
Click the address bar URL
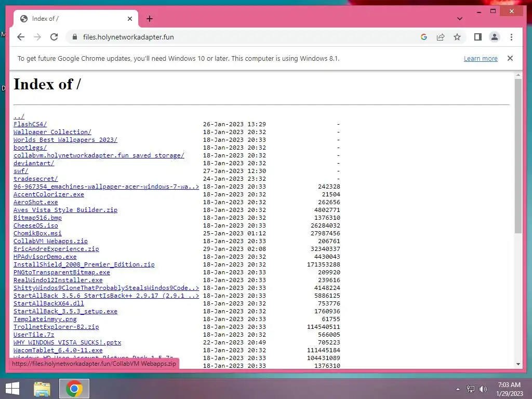[128, 37]
